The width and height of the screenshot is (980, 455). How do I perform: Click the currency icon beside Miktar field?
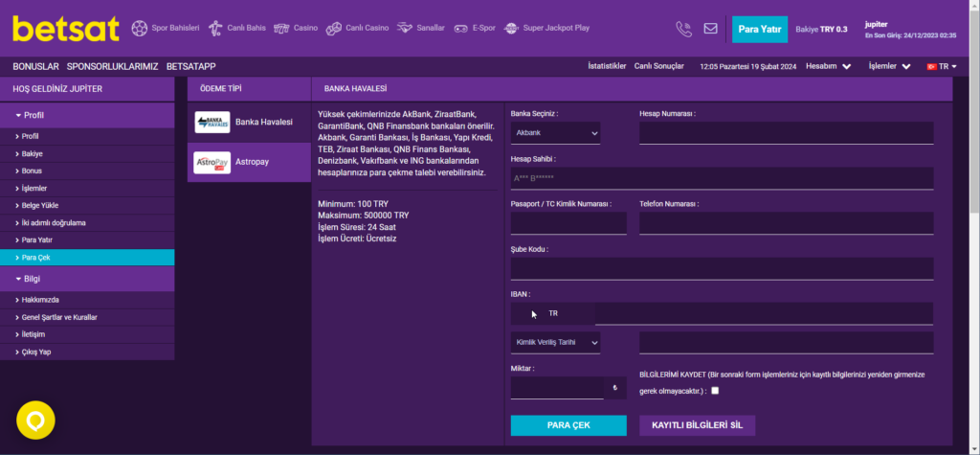[x=615, y=388]
